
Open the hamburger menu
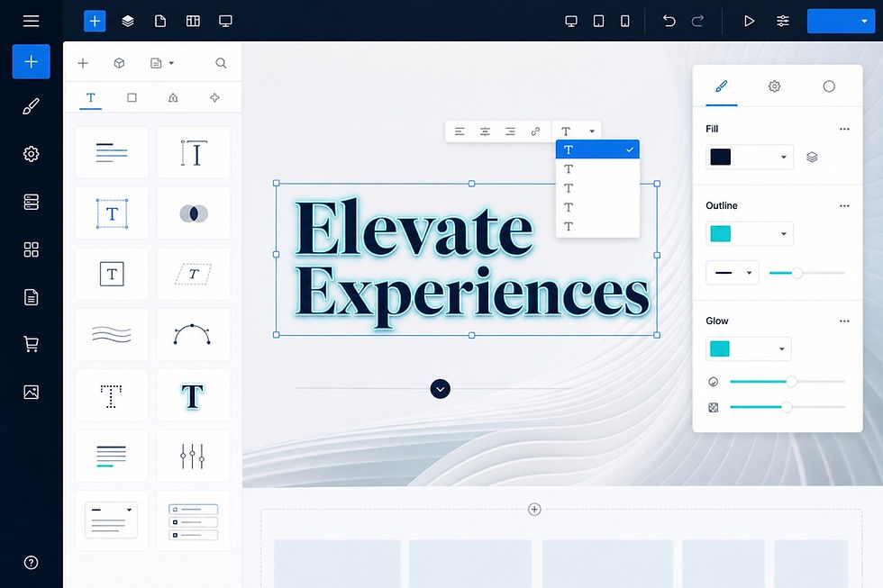31,21
